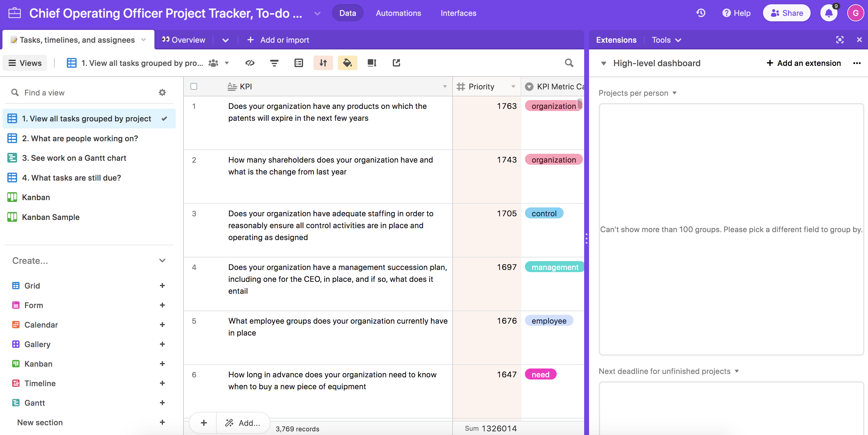Click the pink organization tag in row 1
Viewport: 868px width, 435px height.
pos(553,106)
